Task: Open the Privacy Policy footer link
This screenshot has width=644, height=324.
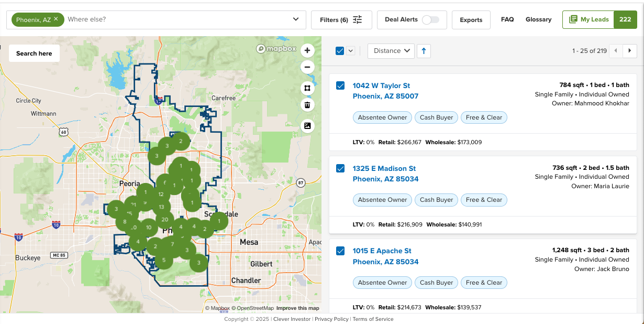Action: click(x=331, y=319)
